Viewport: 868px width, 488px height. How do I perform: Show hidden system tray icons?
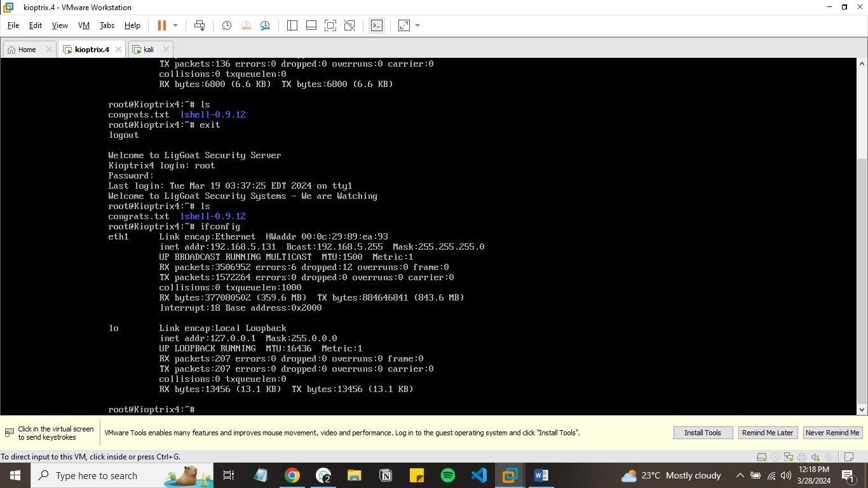[740, 475]
